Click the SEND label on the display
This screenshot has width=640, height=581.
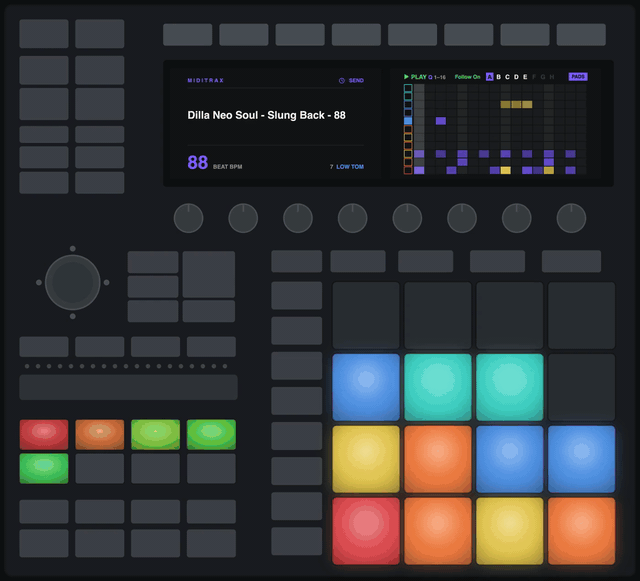point(356,80)
